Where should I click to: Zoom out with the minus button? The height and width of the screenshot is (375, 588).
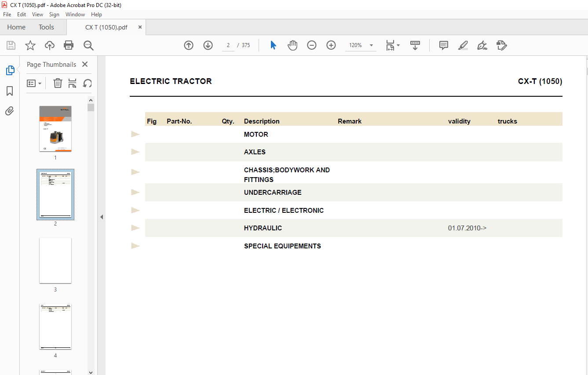pyautogui.click(x=312, y=45)
